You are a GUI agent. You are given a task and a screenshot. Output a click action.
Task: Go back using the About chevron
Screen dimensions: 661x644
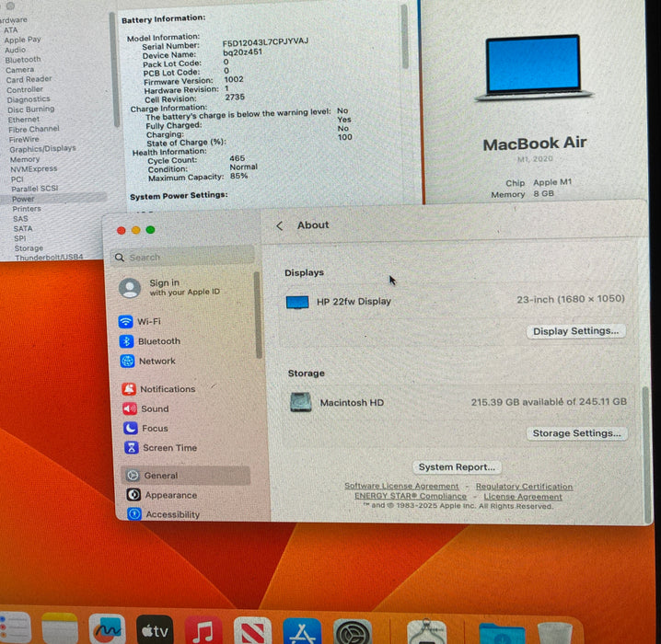tap(280, 225)
